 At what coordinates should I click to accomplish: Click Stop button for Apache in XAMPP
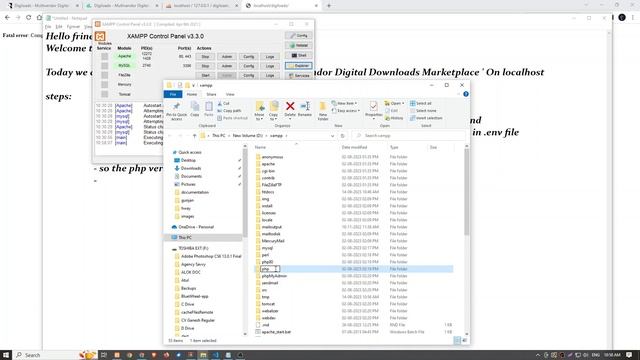point(205,57)
